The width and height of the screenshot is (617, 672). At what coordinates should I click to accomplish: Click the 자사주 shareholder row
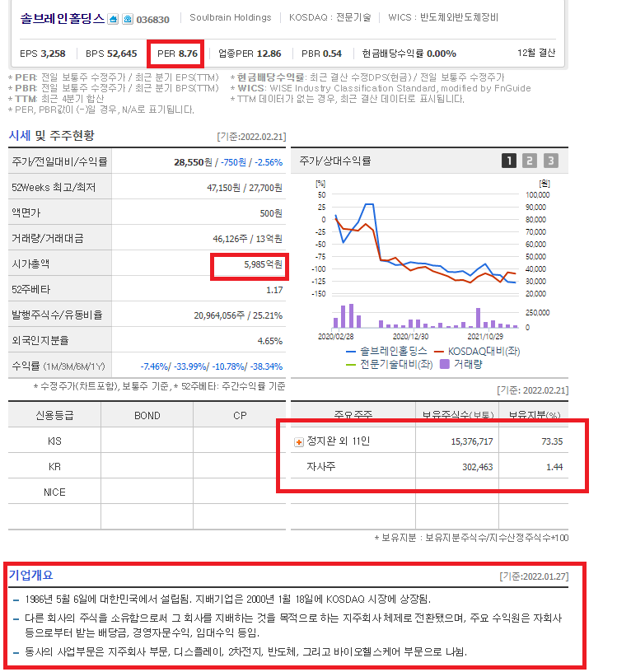coord(429,466)
